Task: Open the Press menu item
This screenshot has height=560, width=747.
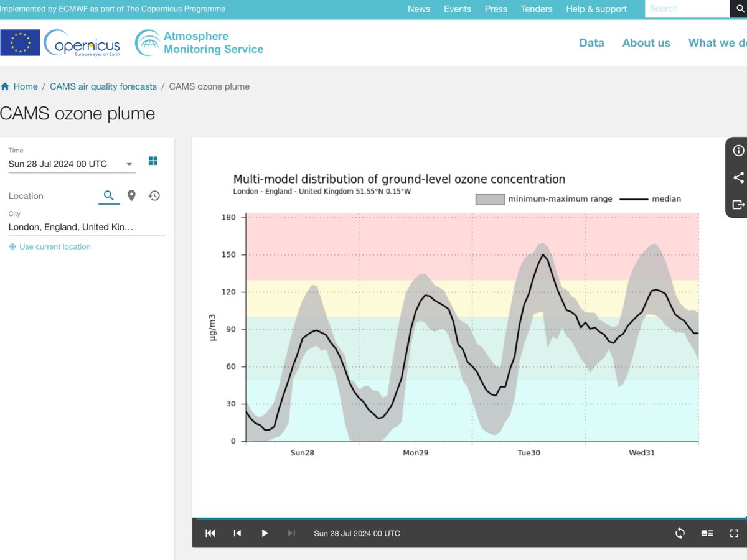Action: [496, 9]
